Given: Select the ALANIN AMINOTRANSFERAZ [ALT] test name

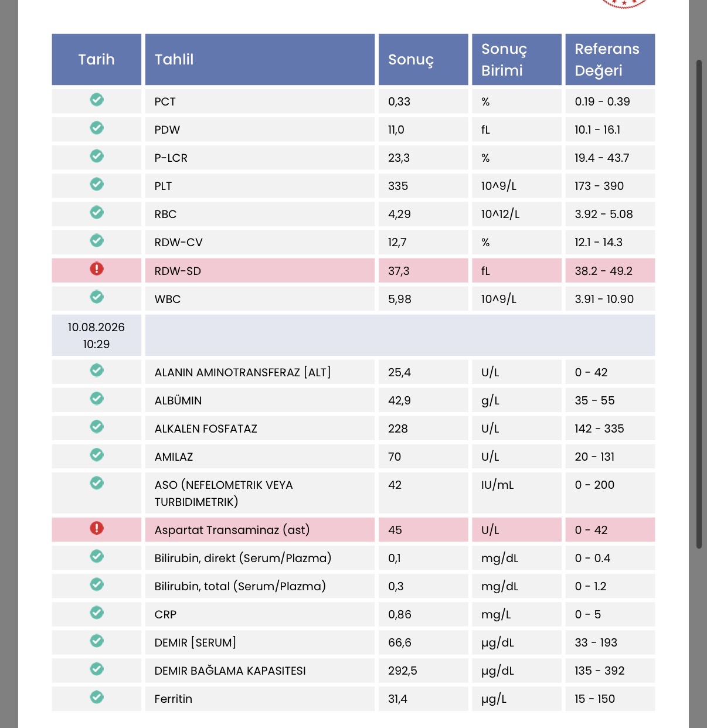Looking at the screenshot, I should click(x=243, y=372).
